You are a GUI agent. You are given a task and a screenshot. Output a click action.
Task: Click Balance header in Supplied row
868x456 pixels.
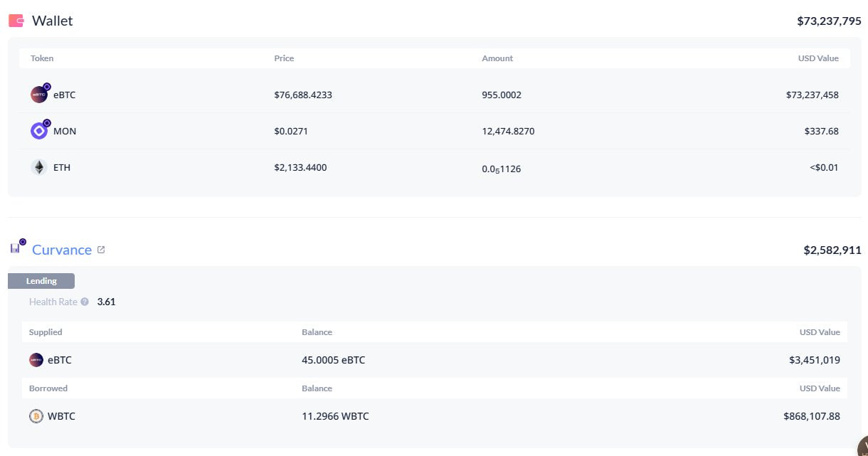(x=317, y=332)
